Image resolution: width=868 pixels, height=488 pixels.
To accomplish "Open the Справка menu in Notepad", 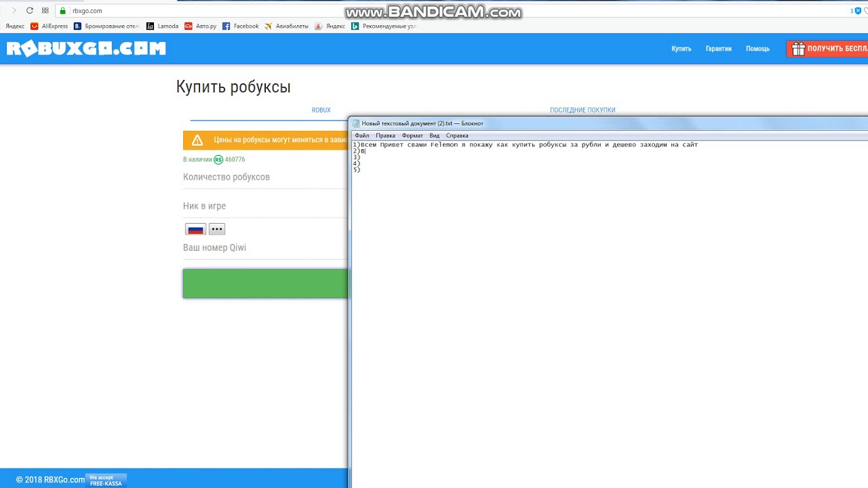I will click(457, 136).
